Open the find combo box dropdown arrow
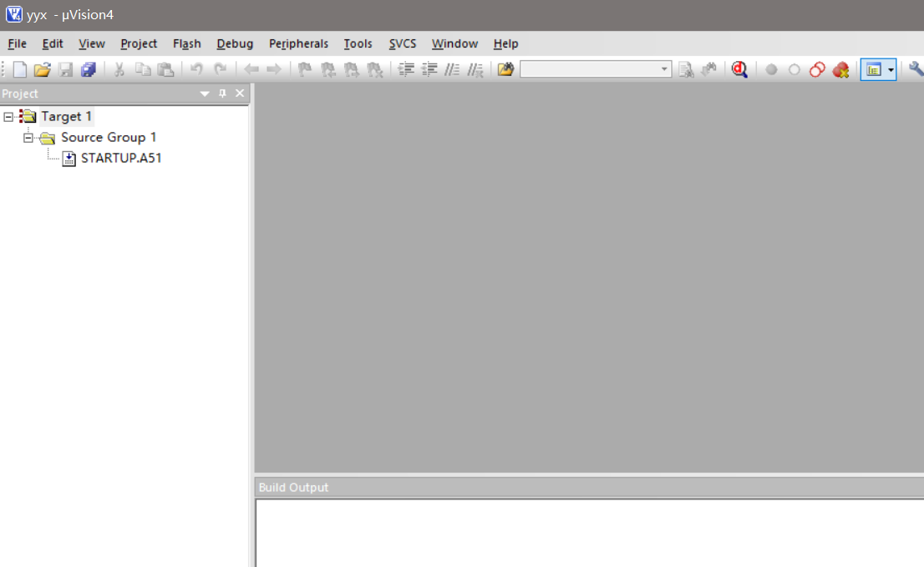 (x=664, y=69)
